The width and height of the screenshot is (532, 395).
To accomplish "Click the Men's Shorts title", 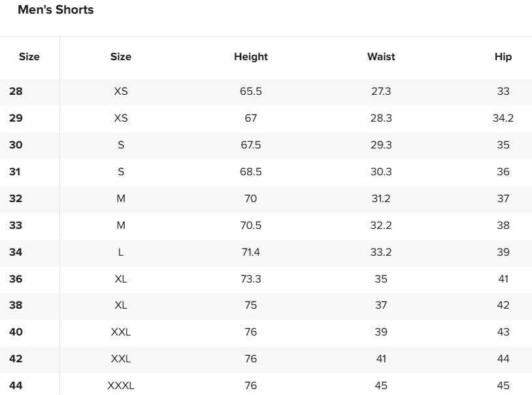I will point(56,10).
